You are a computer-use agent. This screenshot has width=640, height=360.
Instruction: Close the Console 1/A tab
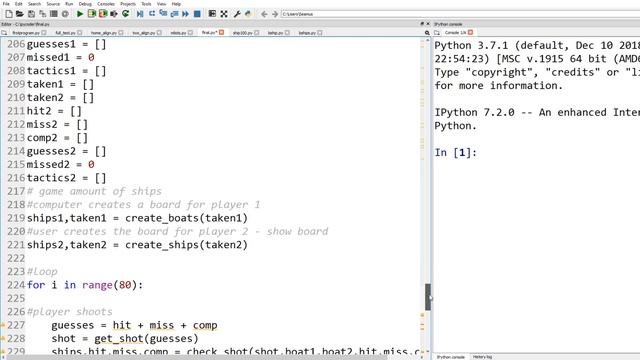[471, 32]
